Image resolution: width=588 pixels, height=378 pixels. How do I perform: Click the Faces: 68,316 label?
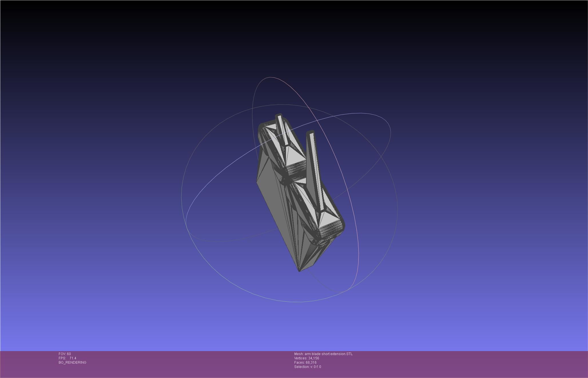coord(305,363)
